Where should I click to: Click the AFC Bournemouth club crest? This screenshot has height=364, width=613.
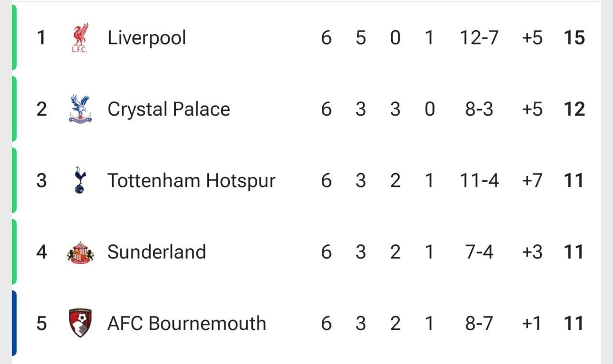(x=80, y=323)
